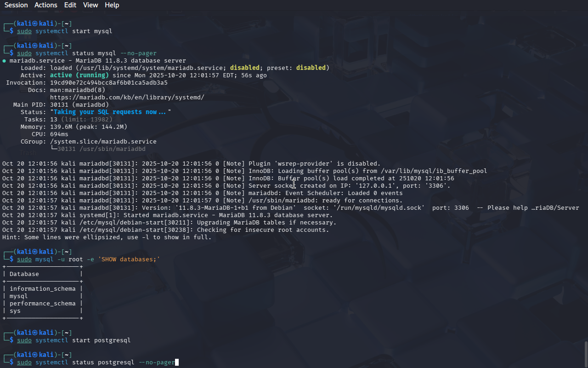Image resolution: width=588 pixels, height=368 pixels.
Task: Click the sys database row
Action: click(x=15, y=311)
